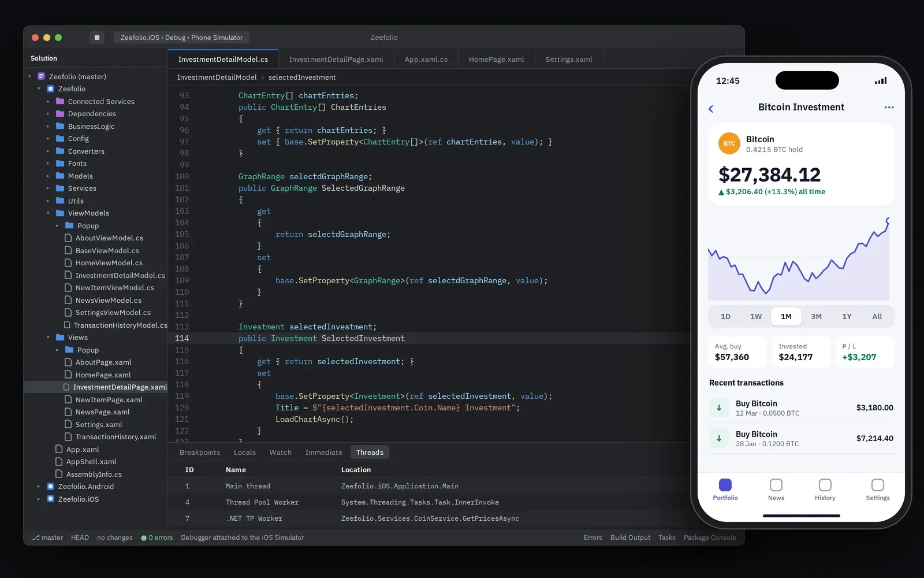The height and width of the screenshot is (578, 924).
Task: Click selectedInvestment in the breadcrumb
Action: [302, 77]
